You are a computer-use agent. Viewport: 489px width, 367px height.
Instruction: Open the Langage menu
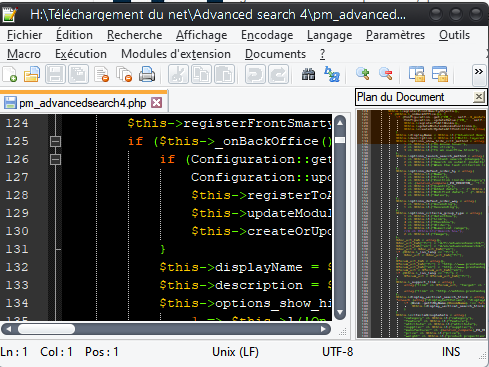point(329,35)
